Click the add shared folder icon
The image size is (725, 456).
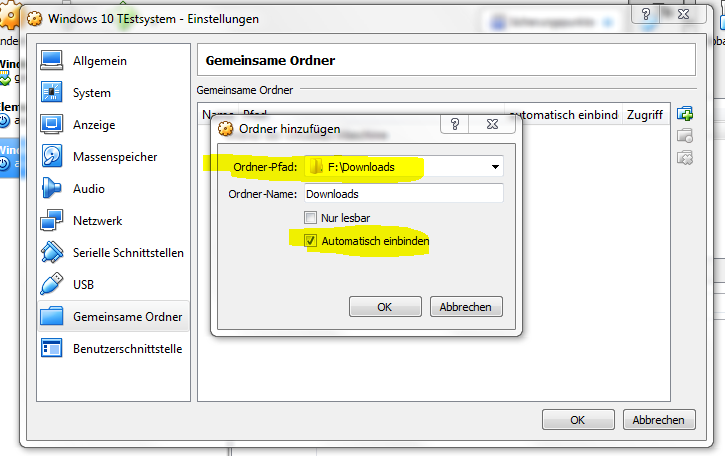pyautogui.click(x=685, y=114)
